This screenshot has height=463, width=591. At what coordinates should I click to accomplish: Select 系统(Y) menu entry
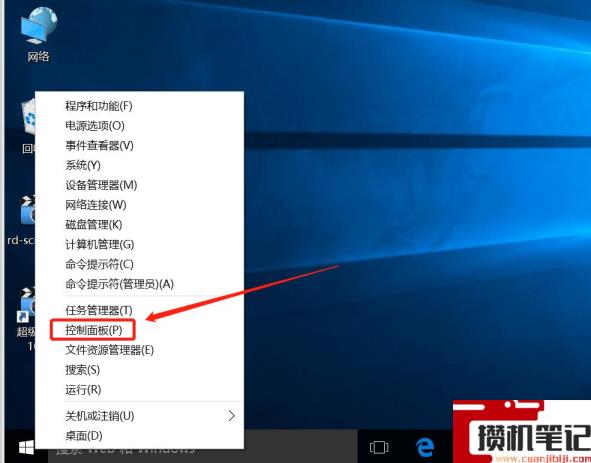(83, 165)
